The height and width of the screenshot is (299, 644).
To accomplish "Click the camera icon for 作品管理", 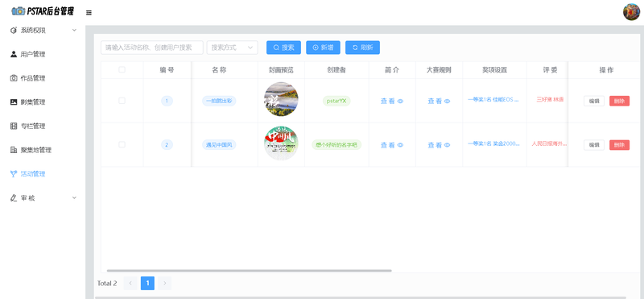I will point(14,78).
